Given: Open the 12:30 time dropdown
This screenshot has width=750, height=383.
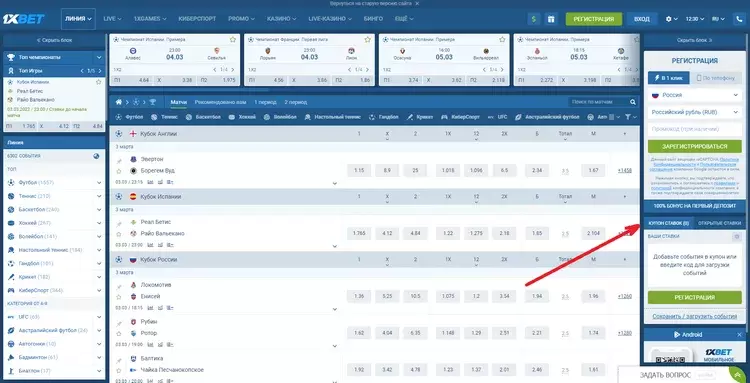Looking at the screenshot, I should pyautogui.click(x=695, y=19).
